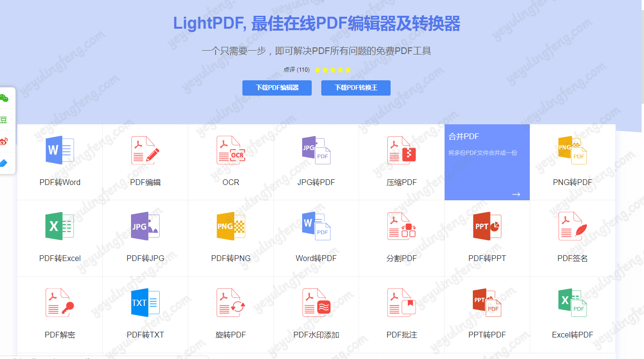Share via the Weibo sidebar icon
The width and height of the screenshot is (644, 359).
coord(4,141)
